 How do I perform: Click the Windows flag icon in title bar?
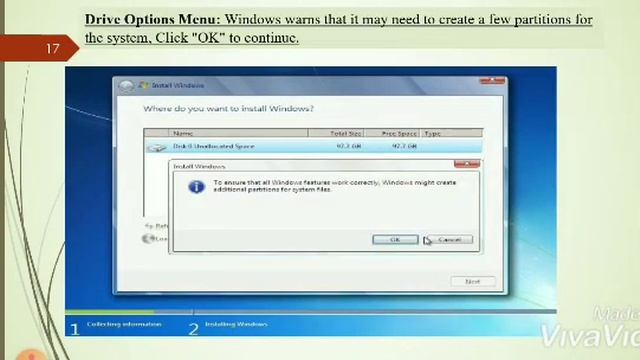tap(144, 85)
